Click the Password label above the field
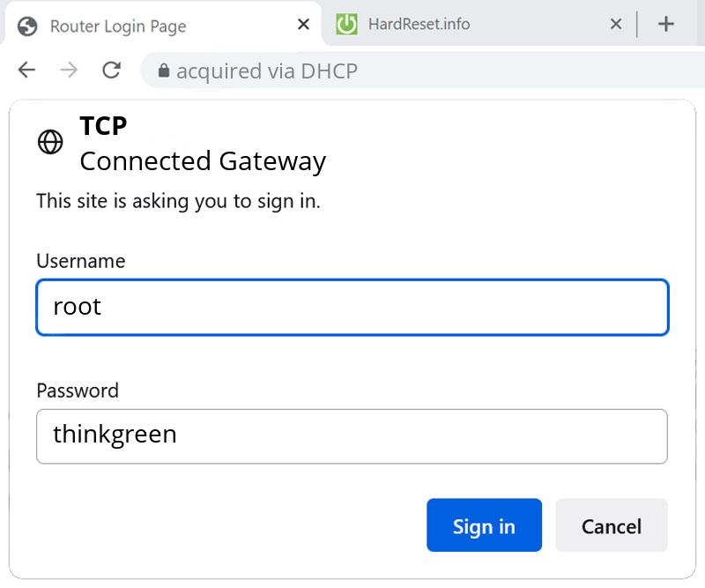Viewport: 705px width, 588px height. click(78, 391)
